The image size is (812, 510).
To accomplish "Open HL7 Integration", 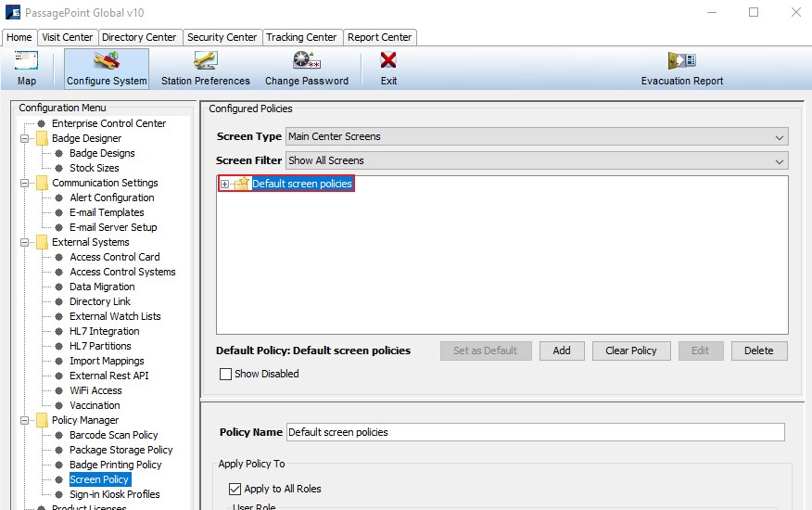I will pyautogui.click(x=104, y=331).
